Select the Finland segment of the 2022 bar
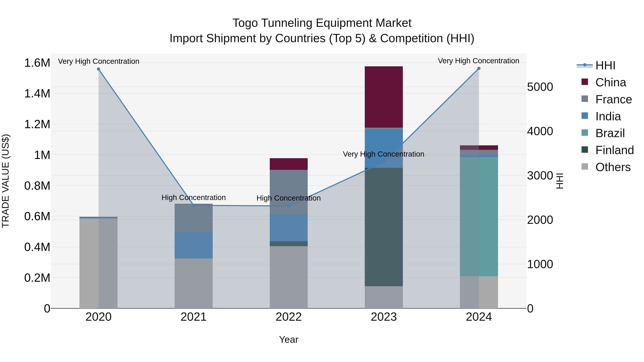Screen dimensions: 644x362 point(289,244)
